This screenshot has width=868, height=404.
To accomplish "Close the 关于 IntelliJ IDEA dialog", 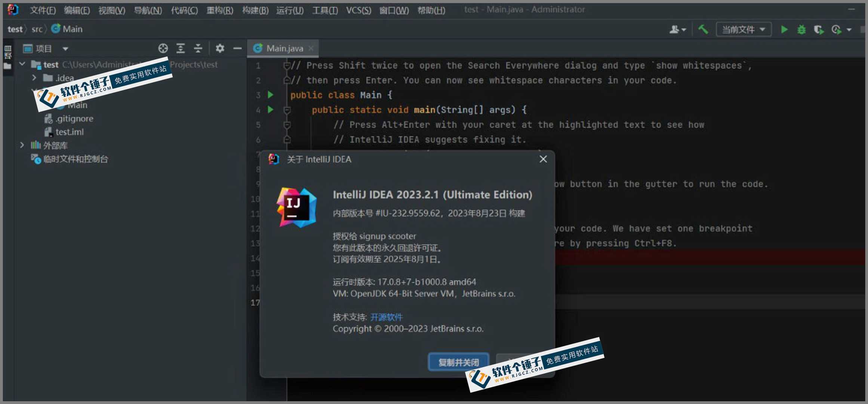I will 543,159.
